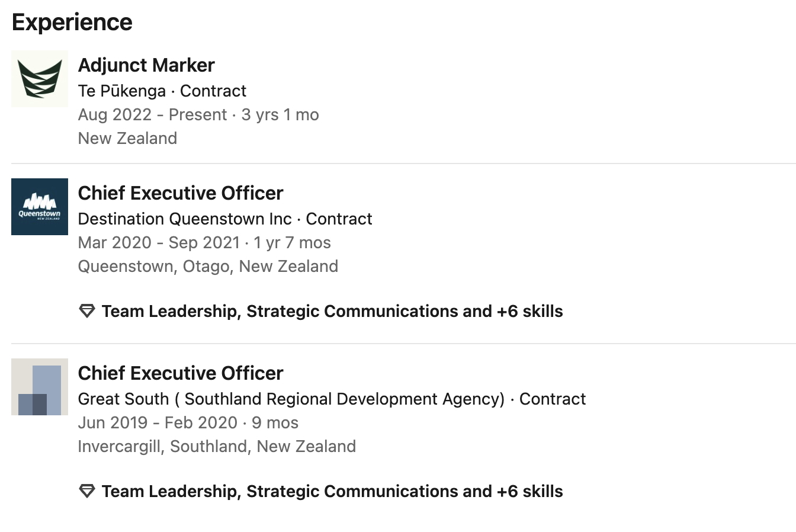Viewport: 796px width, 532px height.
Task: Click Queenstown, Otago, New Zealand location
Action: click(208, 267)
